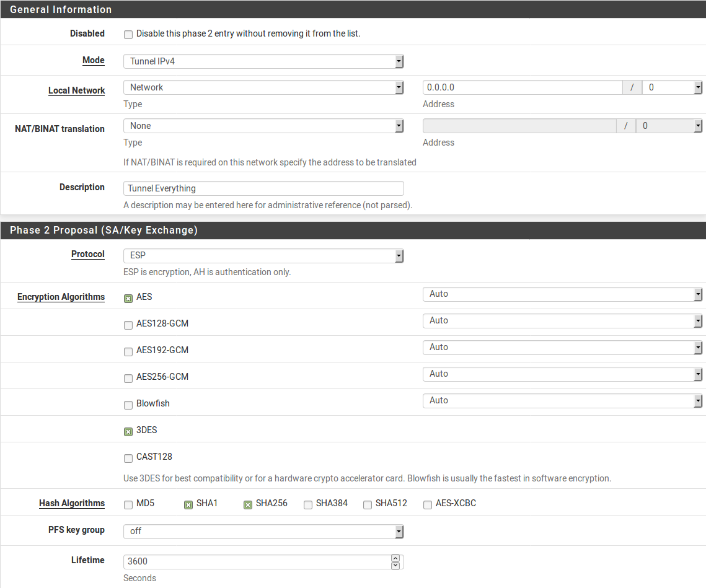The height and width of the screenshot is (588, 706).
Task: Click the Encryption Algorithms help label link
Action: [x=61, y=297]
